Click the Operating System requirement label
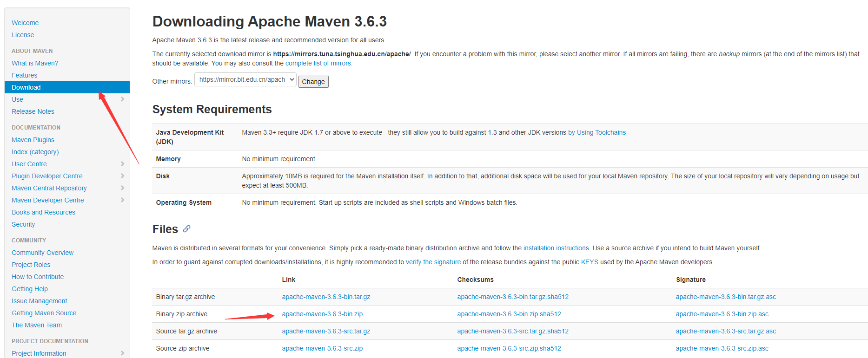 point(184,202)
